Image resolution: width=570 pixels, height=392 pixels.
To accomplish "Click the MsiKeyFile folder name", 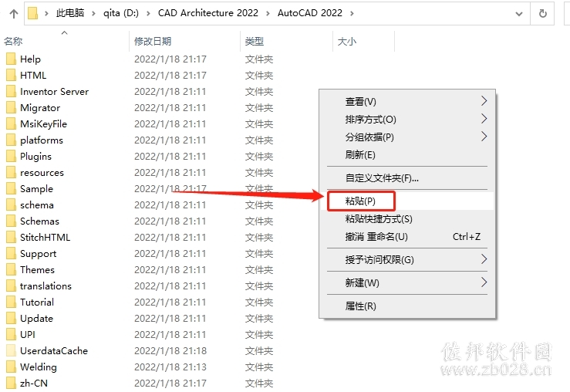I will coord(44,123).
